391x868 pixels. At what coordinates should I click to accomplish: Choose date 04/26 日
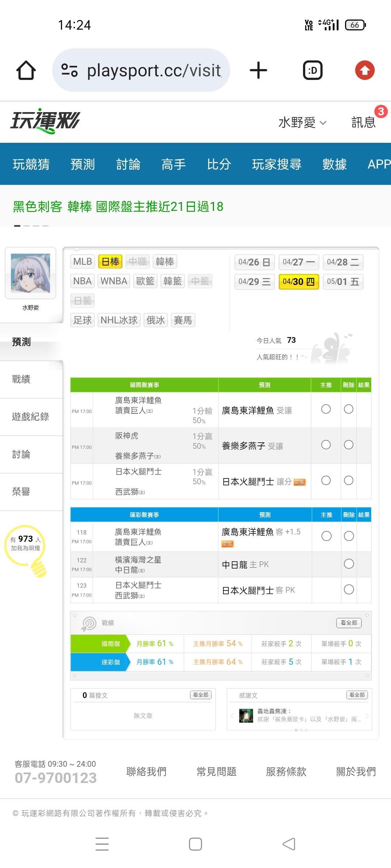point(255,262)
